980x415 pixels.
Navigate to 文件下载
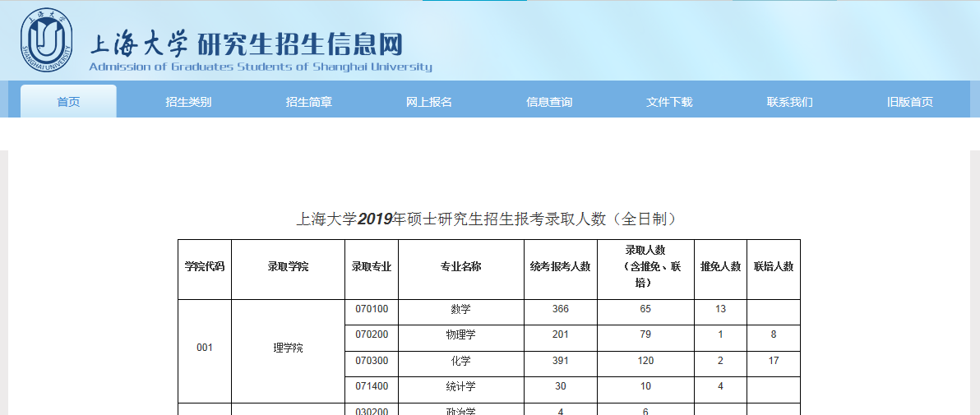click(669, 102)
